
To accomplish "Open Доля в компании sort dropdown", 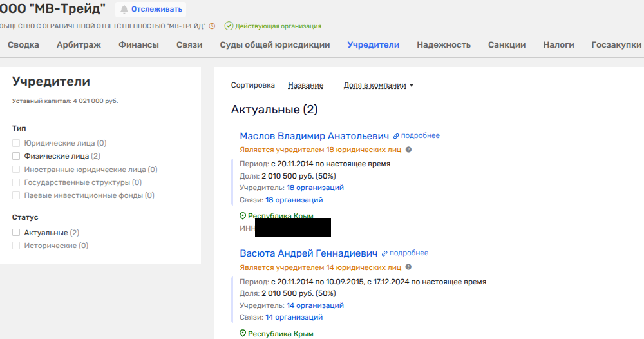I will click(x=378, y=85).
